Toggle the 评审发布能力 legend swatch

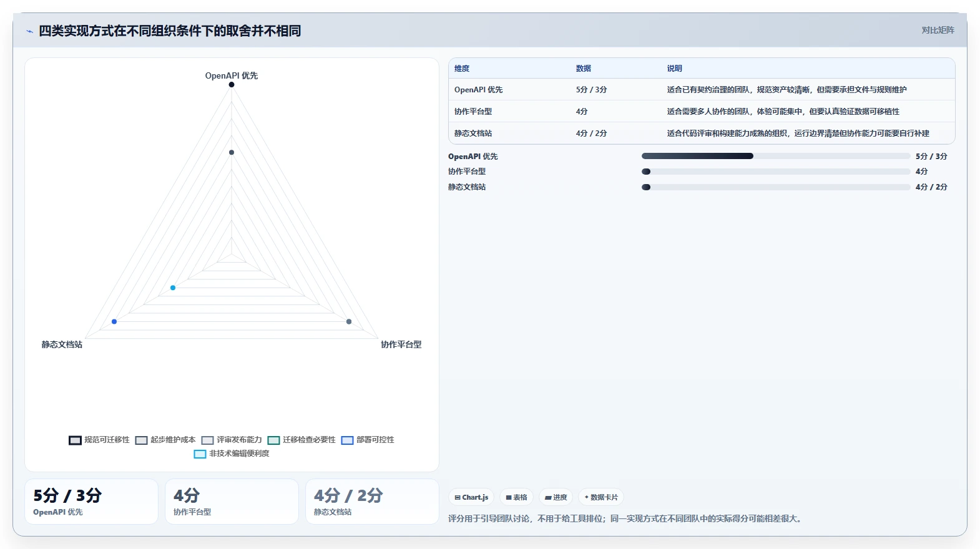pos(207,440)
